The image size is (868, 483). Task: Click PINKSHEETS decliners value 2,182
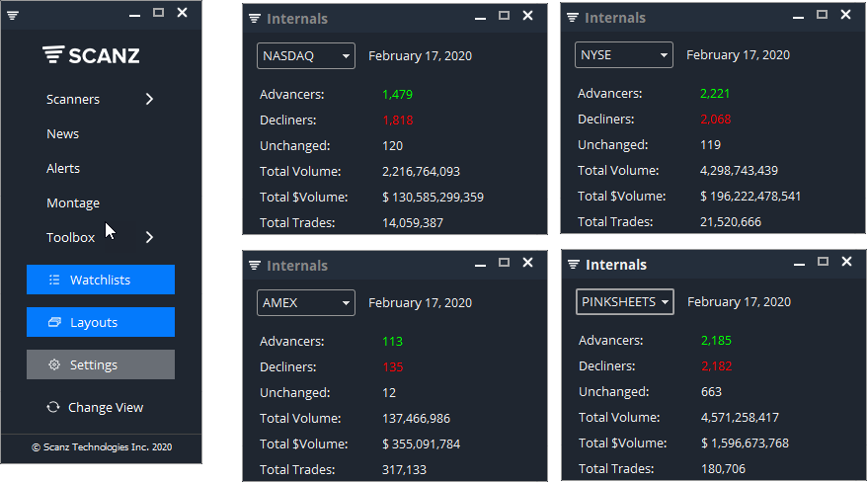point(716,366)
